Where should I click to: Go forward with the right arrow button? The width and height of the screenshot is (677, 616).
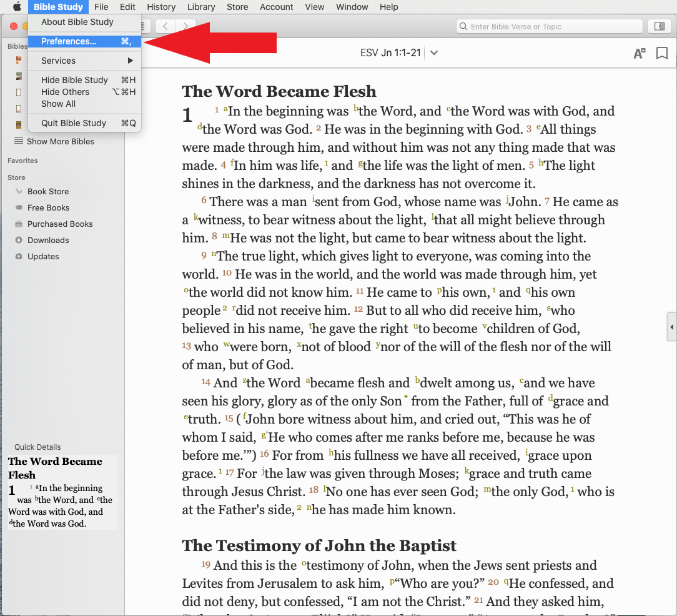(185, 26)
